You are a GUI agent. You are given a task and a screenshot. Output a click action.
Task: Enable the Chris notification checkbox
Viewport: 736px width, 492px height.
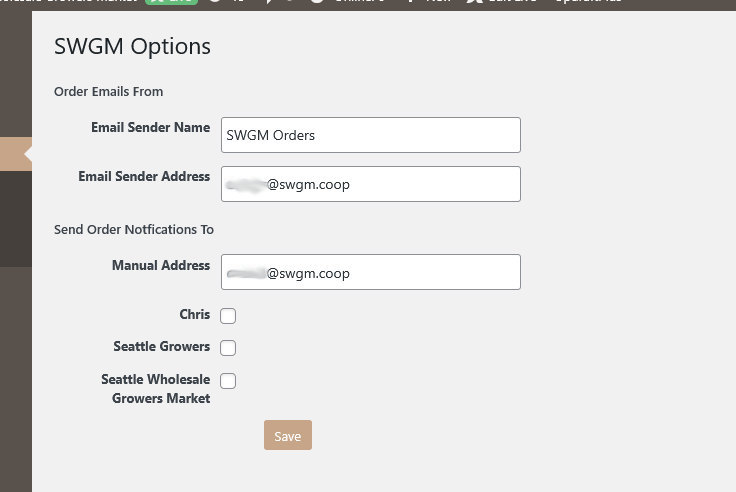click(x=228, y=316)
